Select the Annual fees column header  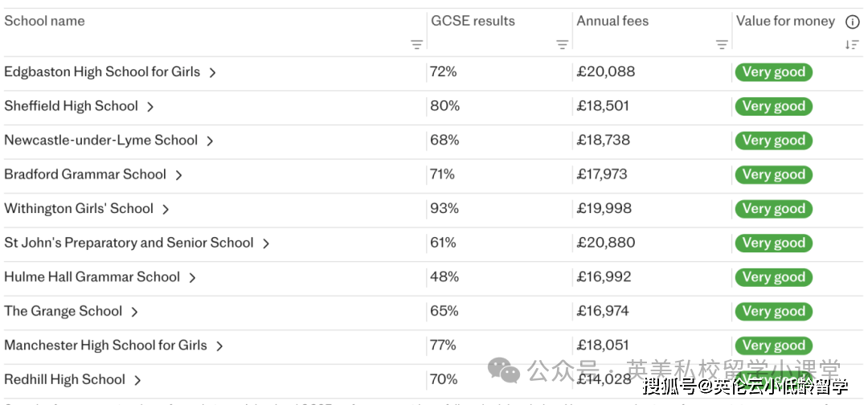tap(612, 22)
